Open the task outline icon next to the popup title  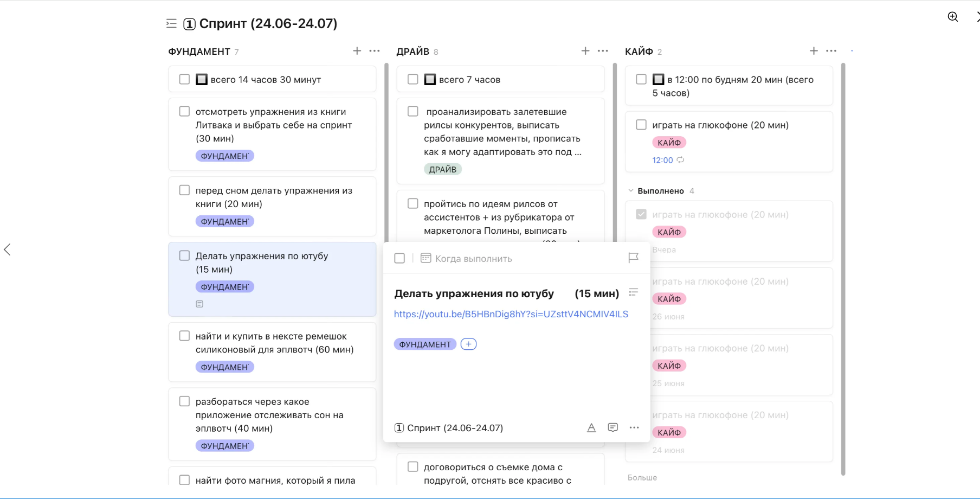(633, 293)
